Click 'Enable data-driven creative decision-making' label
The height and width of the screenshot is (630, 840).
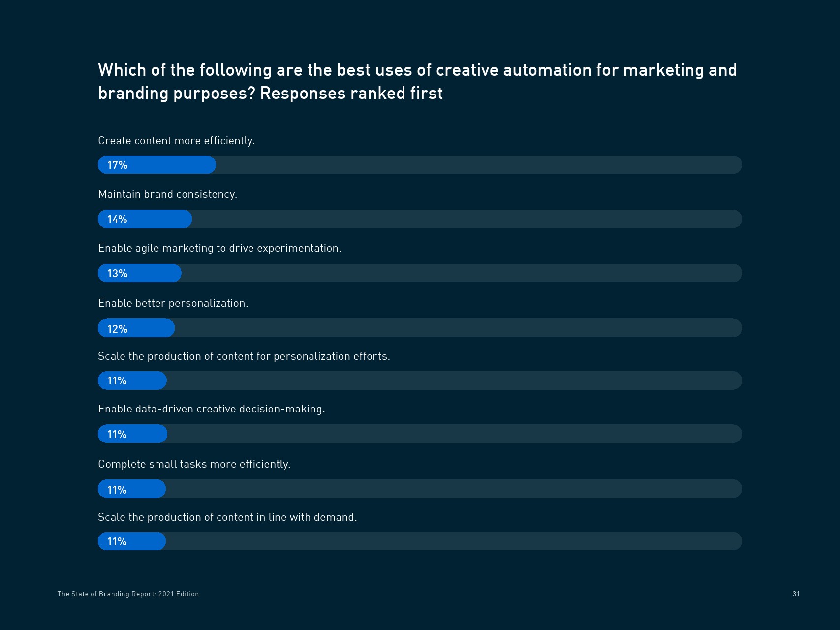211,409
